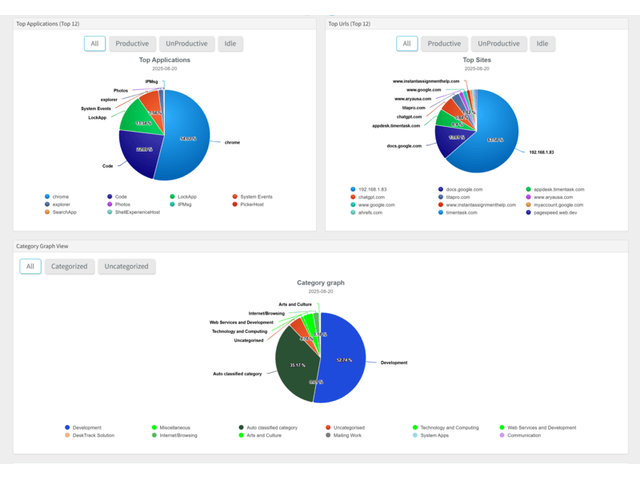Show only Categorized in Category Graph View

[70, 266]
